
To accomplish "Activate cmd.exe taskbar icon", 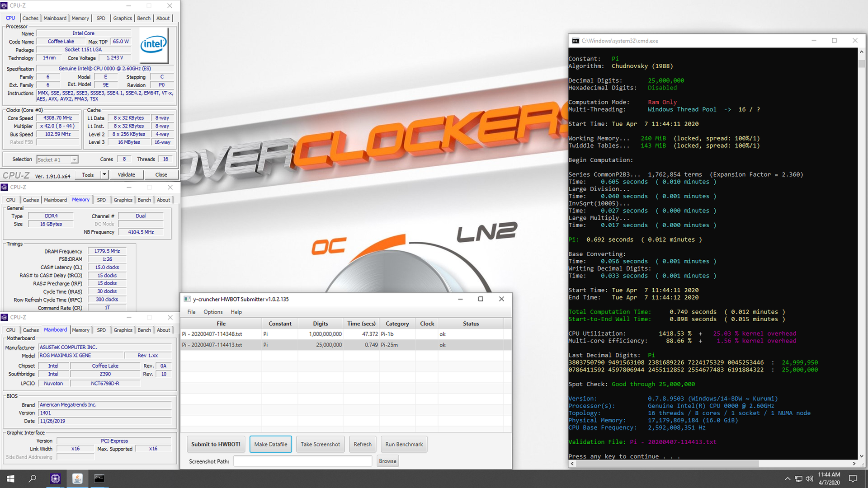I will click(99, 479).
